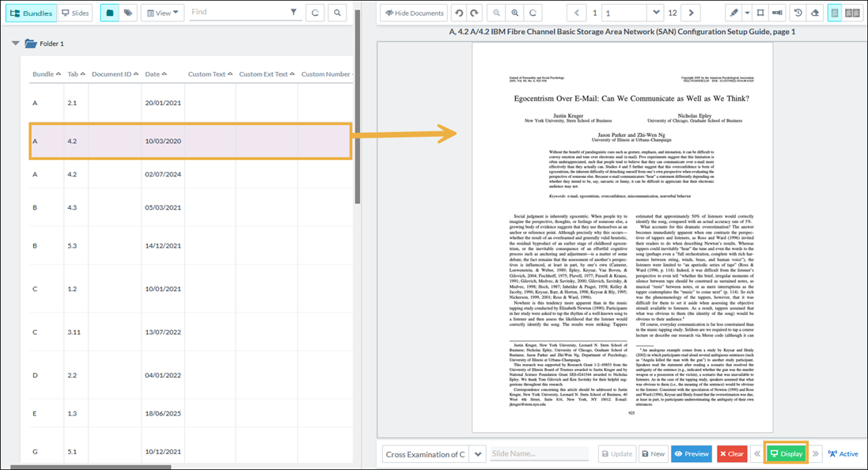Sort by the Bundle column
Image resolution: width=868 pixels, height=470 pixels.
[x=47, y=74]
